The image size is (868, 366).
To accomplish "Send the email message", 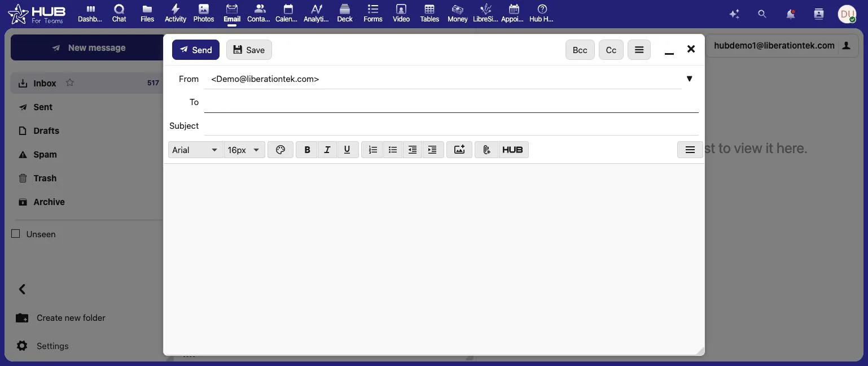I will [196, 50].
